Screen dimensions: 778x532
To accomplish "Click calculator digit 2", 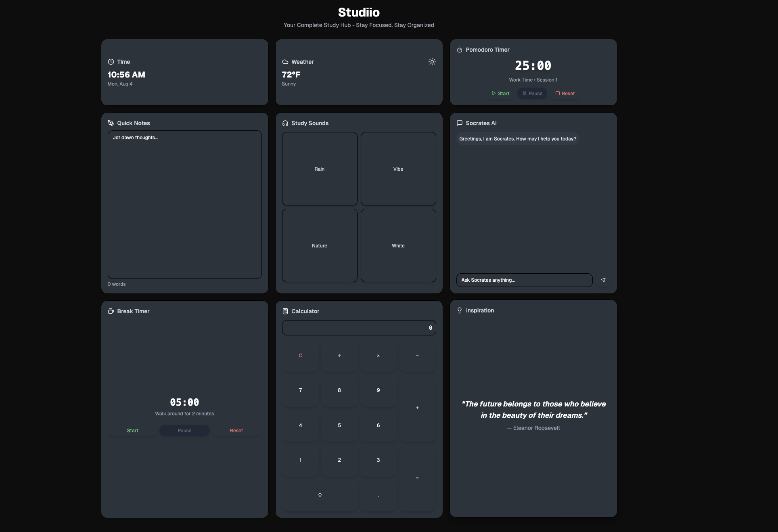I will [339, 460].
